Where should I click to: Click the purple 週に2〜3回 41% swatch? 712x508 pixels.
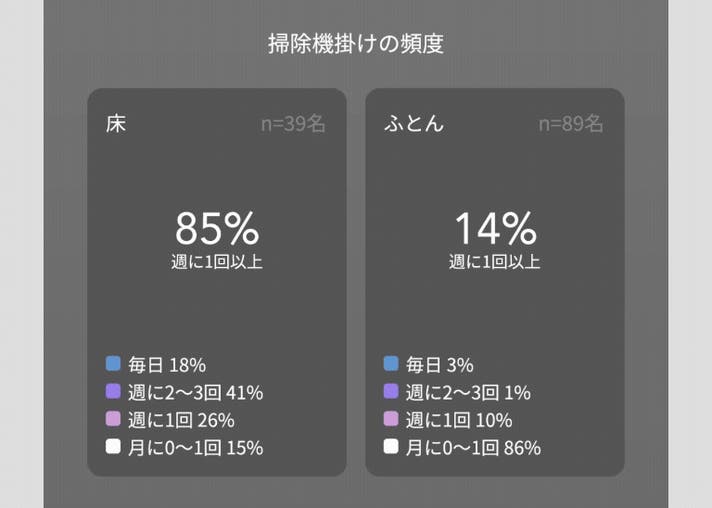[113, 391]
